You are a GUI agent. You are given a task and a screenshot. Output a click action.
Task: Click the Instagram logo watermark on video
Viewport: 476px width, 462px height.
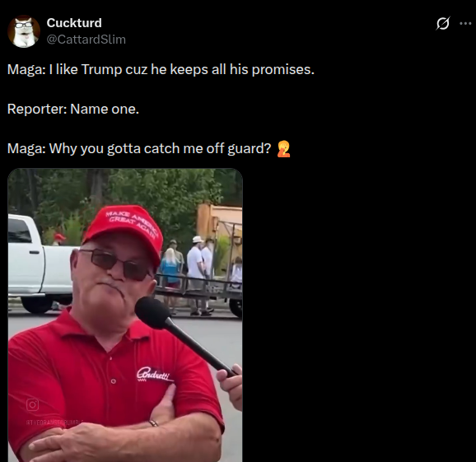pyautogui.click(x=32, y=404)
